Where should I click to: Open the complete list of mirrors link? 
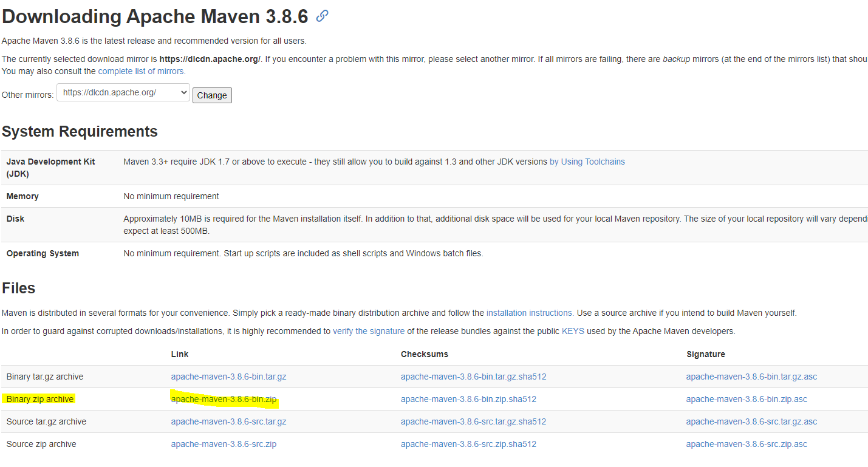[x=142, y=71]
